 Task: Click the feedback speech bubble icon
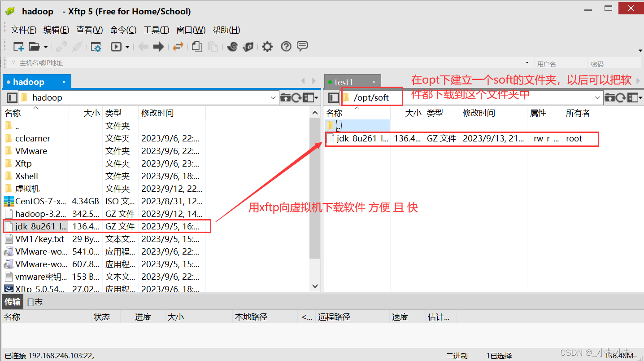pyautogui.click(x=301, y=46)
